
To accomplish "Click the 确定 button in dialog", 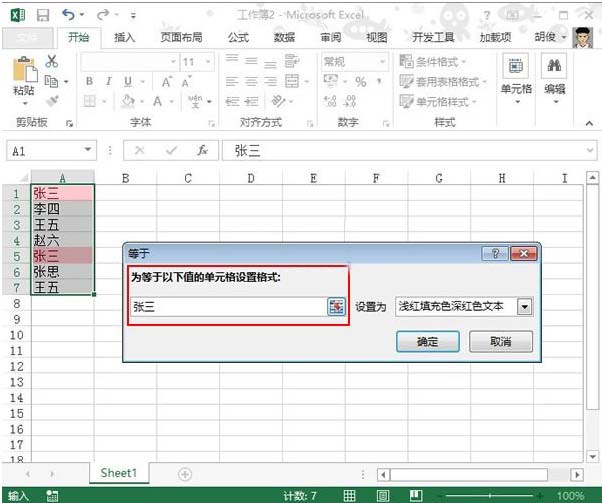I will [x=428, y=341].
